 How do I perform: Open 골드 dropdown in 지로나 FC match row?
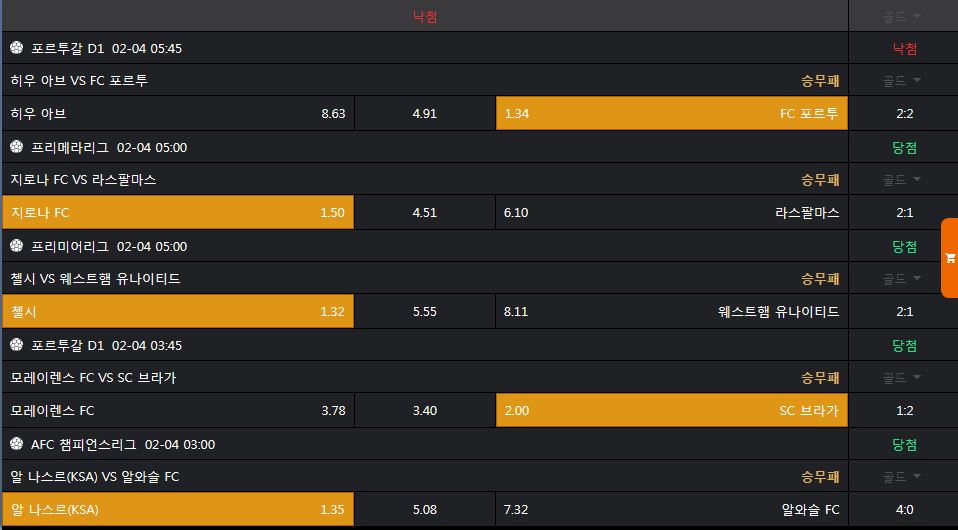coord(902,180)
